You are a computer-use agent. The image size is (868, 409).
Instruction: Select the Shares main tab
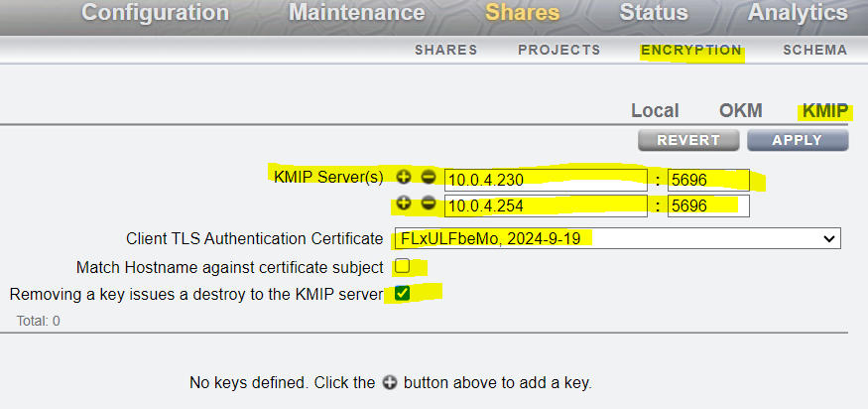(523, 12)
